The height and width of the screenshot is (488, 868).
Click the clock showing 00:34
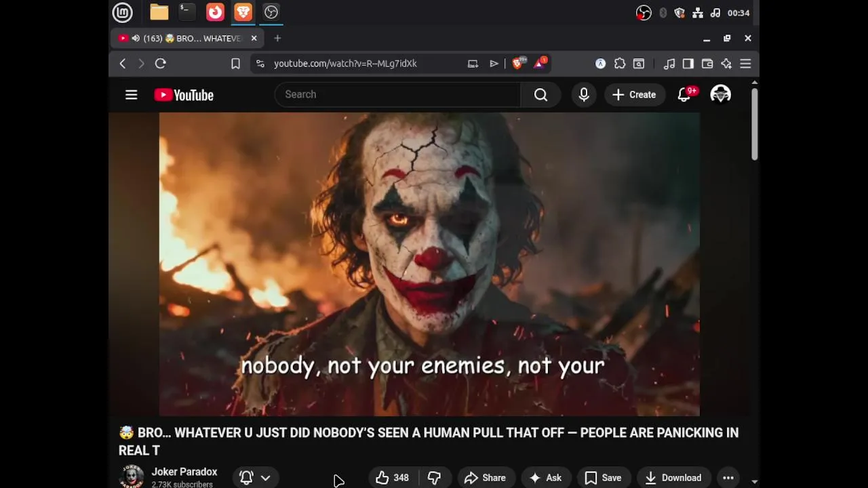(x=738, y=13)
